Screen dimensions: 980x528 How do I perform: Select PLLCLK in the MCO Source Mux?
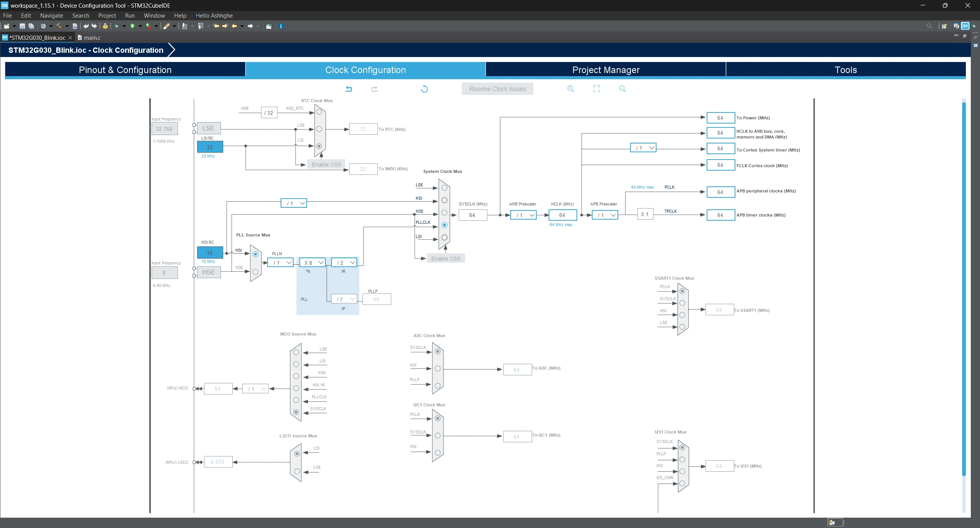click(296, 400)
